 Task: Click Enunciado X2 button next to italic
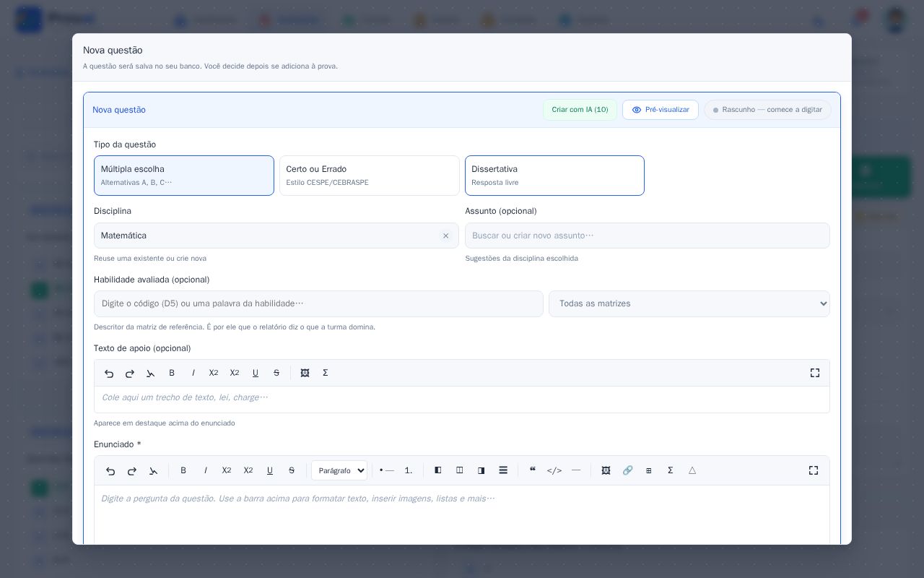point(227,470)
